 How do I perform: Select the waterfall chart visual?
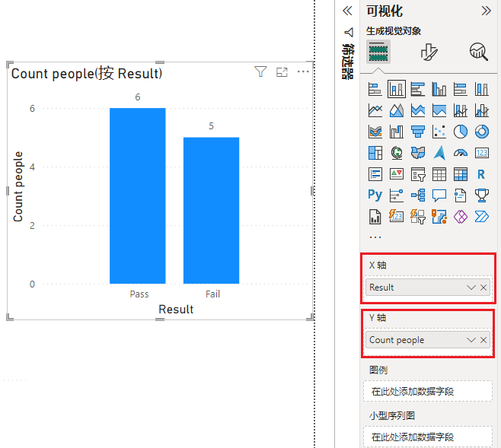[397, 132]
